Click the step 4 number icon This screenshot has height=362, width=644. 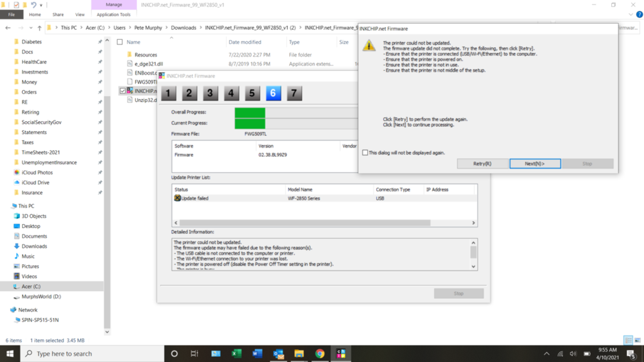(231, 93)
